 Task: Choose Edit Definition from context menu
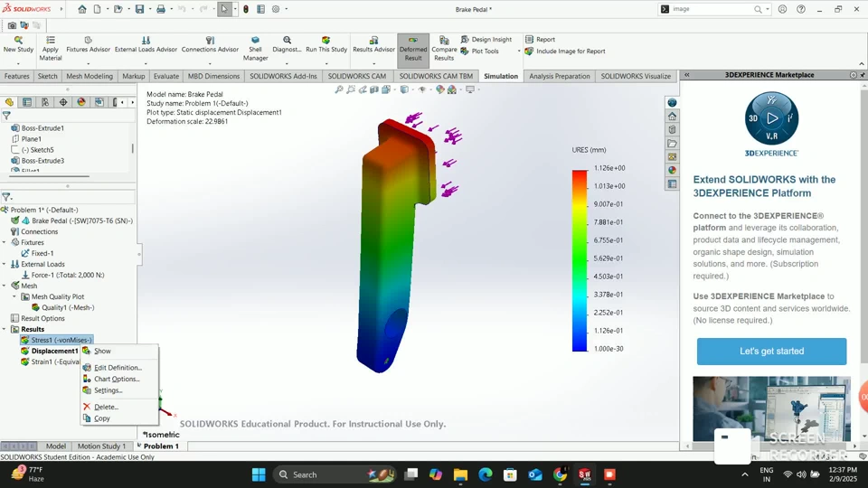[x=118, y=368]
